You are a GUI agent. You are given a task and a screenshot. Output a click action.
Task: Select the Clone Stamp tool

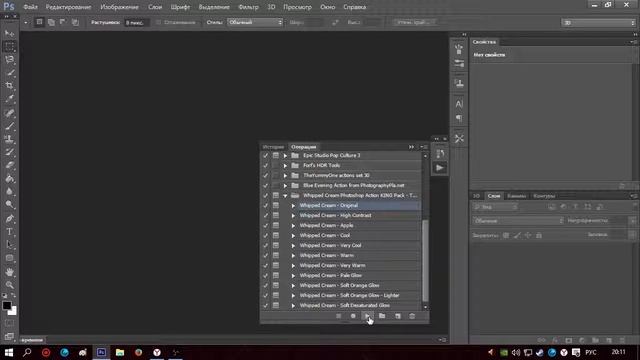click(9, 139)
